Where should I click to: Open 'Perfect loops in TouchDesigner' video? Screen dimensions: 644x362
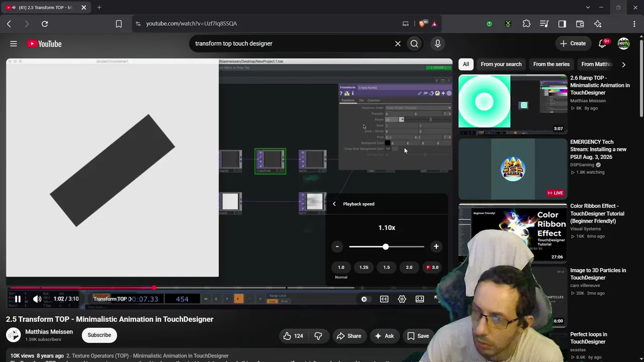coord(588,338)
